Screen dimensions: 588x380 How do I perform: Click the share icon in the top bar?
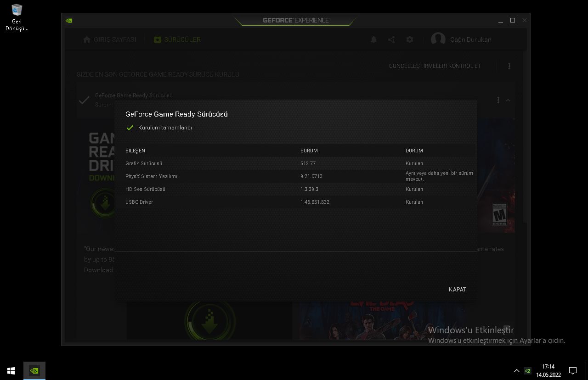click(x=391, y=39)
